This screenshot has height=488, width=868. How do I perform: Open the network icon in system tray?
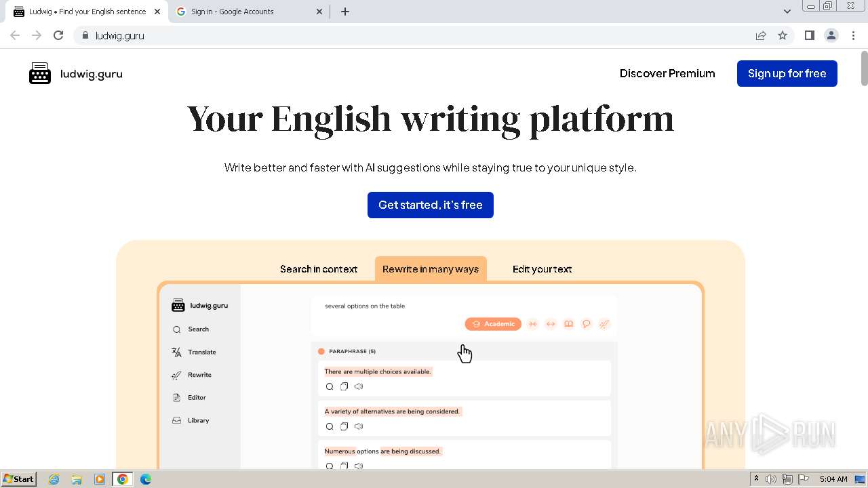787,479
